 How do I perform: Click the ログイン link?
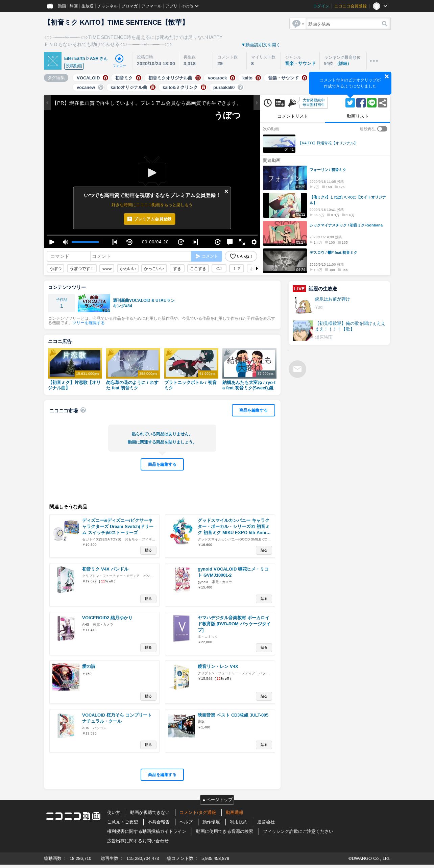click(x=321, y=6)
